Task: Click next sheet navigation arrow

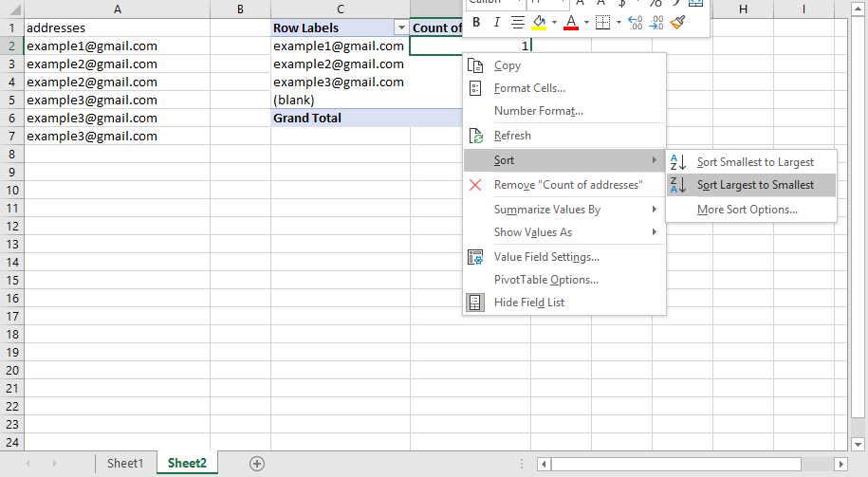Action: coord(54,463)
